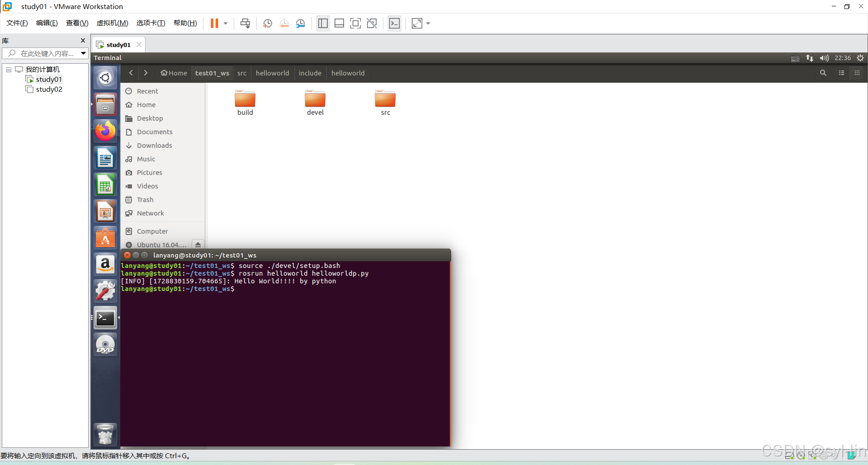Toggle the library panel visibility
Screen dimensions: 868x465
[x=323, y=23]
